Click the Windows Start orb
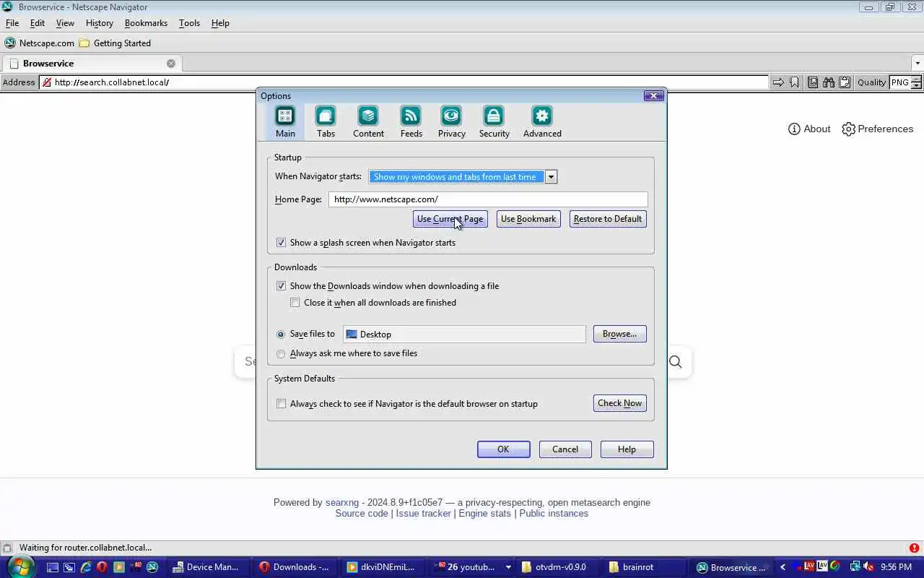Viewport: 924px width, 578px height. point(21,566)
